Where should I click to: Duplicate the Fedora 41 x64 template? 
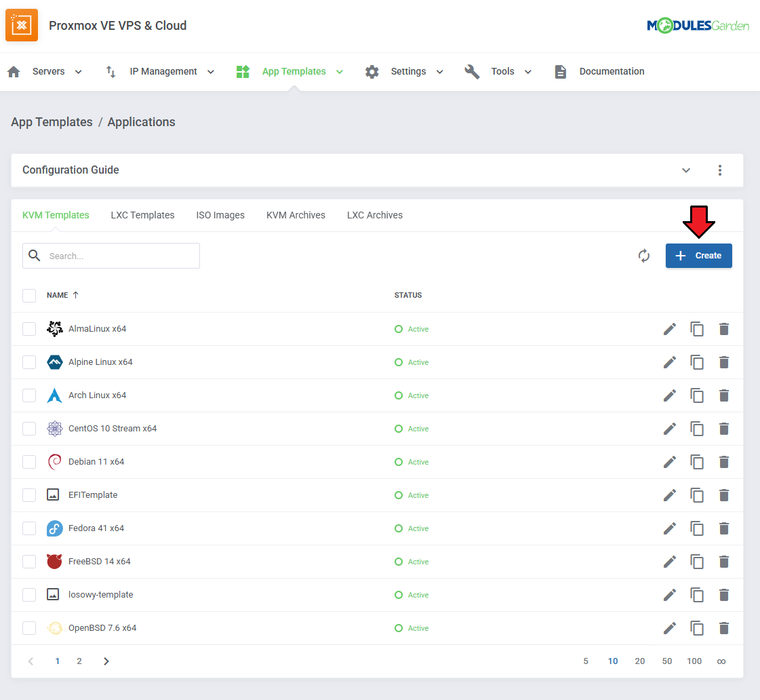coord(696,528)
